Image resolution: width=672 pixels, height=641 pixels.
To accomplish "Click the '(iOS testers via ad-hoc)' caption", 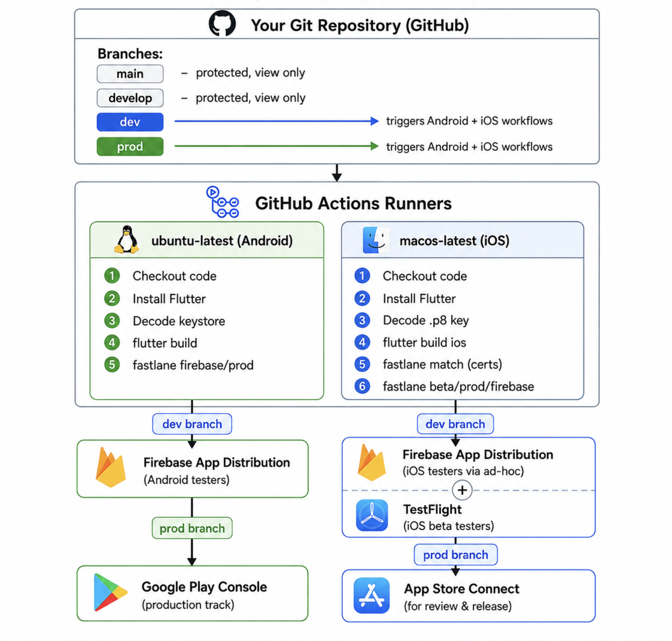I will pos(463,471).
